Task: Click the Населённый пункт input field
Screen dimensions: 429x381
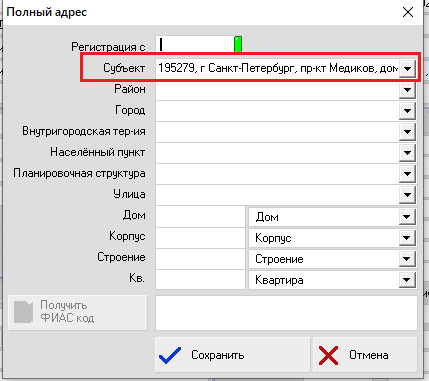Action: [x=277, y=153]
